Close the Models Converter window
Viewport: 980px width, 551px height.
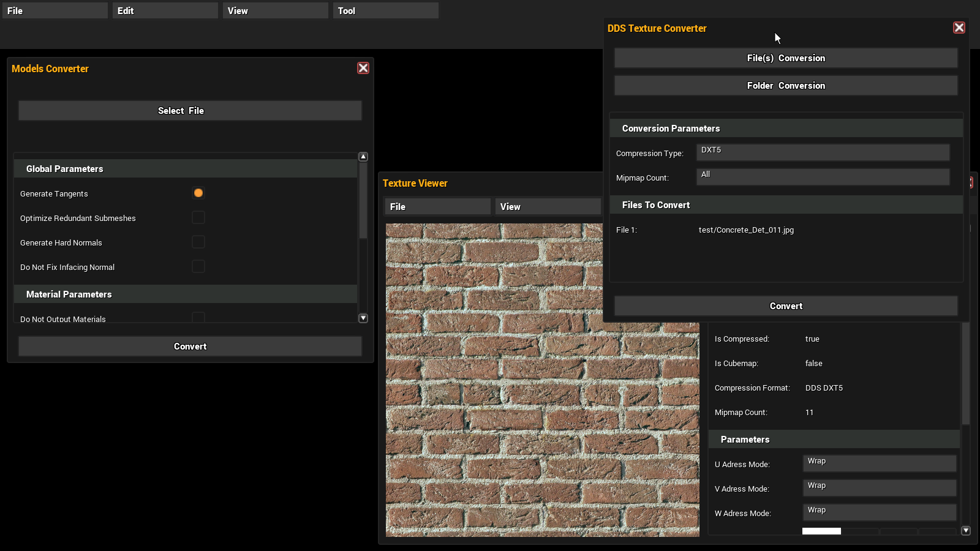(x=363, y=68)
